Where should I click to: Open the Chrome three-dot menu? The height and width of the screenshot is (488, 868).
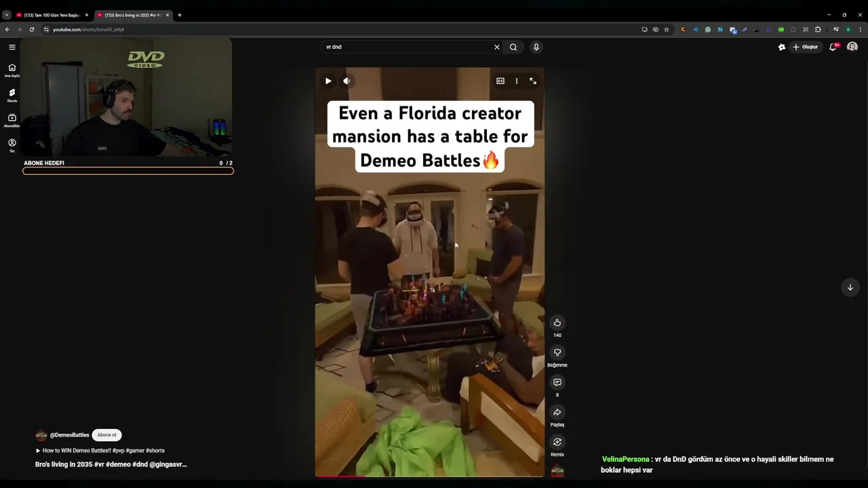[x=861, y=30]
